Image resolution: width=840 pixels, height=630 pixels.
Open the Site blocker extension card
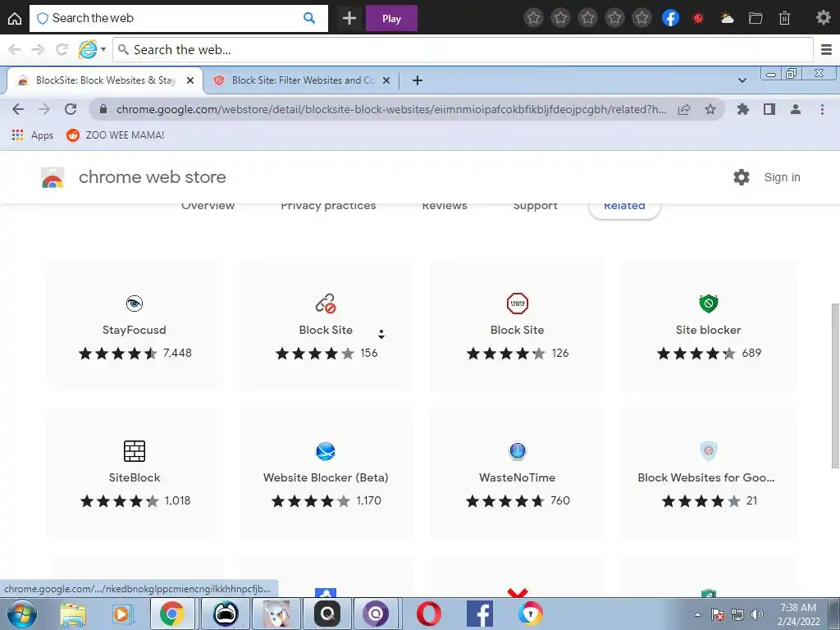(x=708, y=326)
